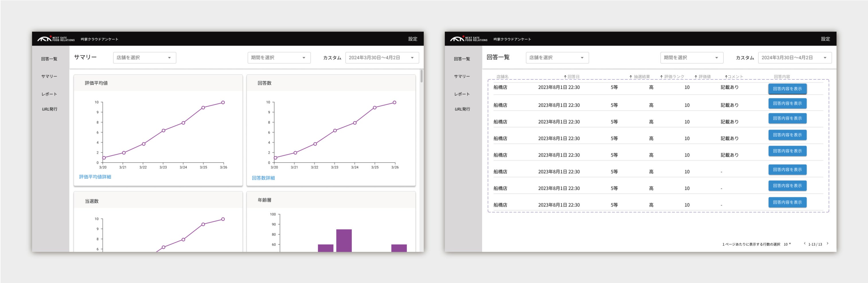Open 期間を選択 dropdown in 回答一覧 window
Image resolution: width=868 pixels, height=283 pixels.
tap(692, 58)
